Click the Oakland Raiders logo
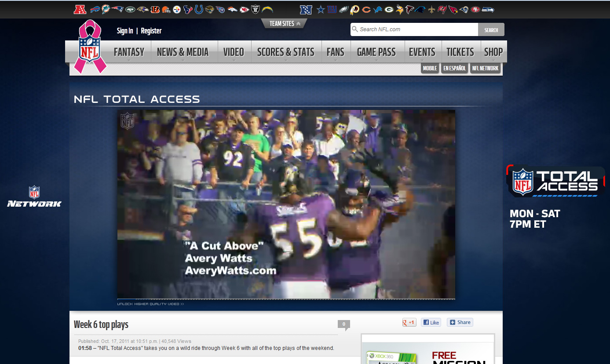 [x=256, y=9]
